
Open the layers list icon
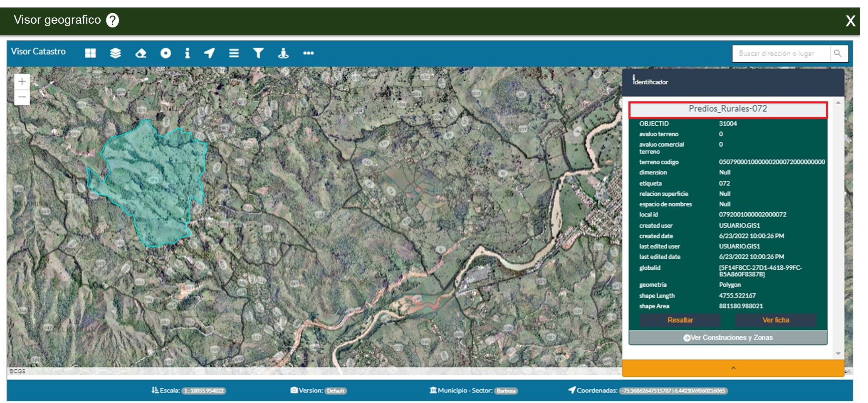115,53
